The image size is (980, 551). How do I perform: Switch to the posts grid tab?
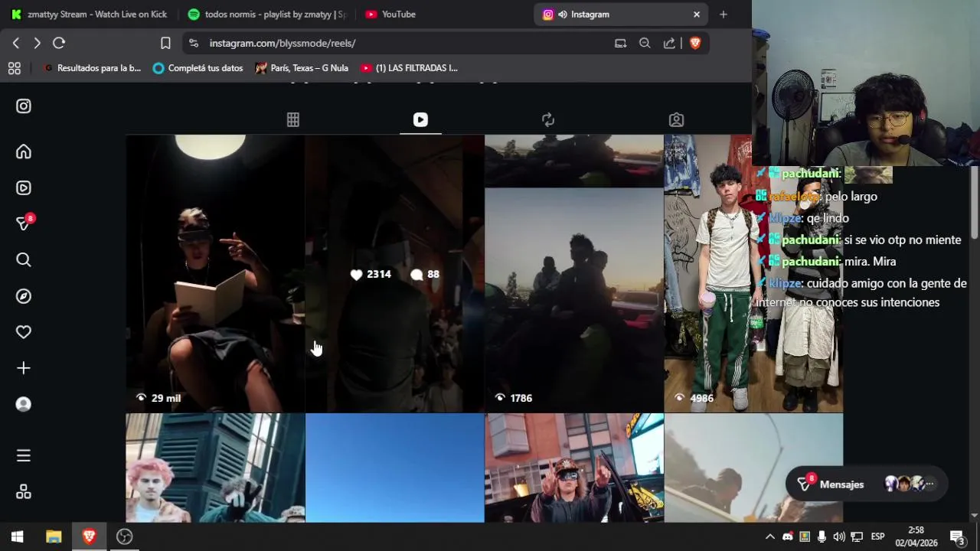pos(292,119)
